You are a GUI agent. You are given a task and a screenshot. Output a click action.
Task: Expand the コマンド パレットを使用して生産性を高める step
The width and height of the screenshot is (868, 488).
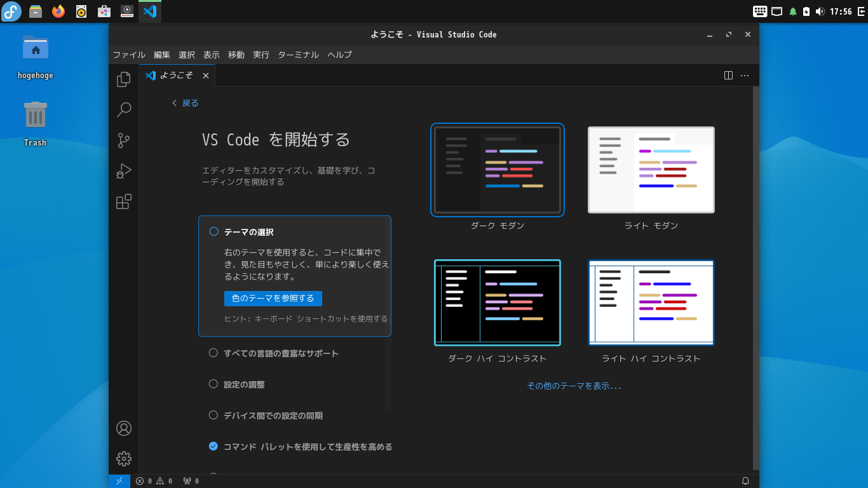pyautogui.click(x=308, y=447)
